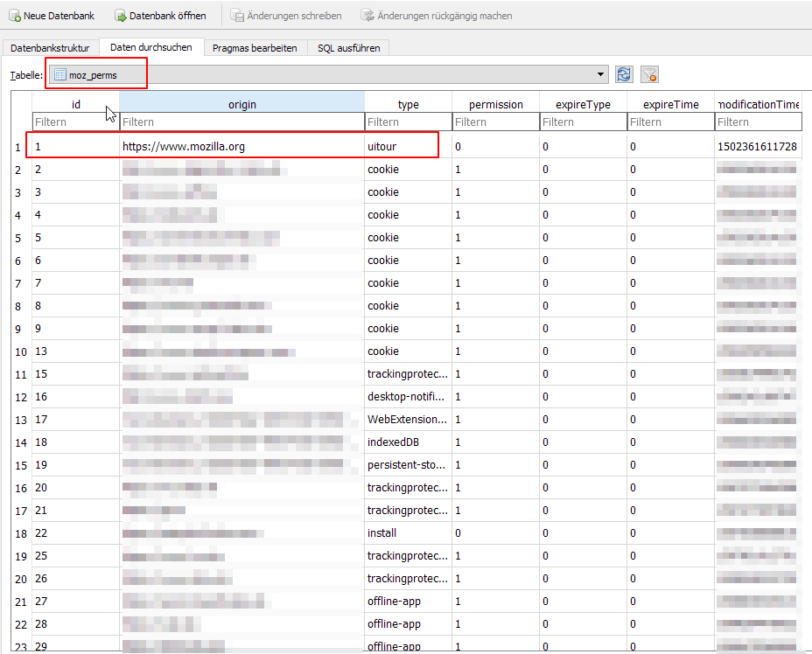
Task: Select the Daten durchsuchen tab
Action: click(151, 48)
